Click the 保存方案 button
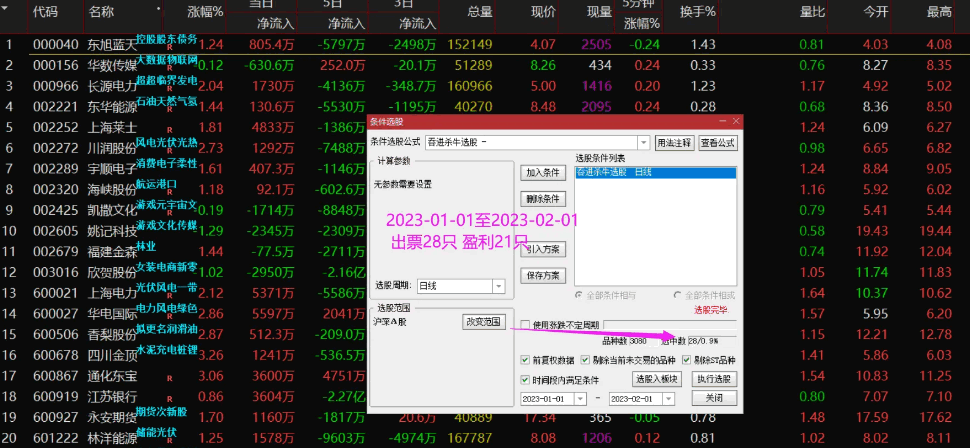This screenshot has width=970, height=448. (x=543, y=275)
